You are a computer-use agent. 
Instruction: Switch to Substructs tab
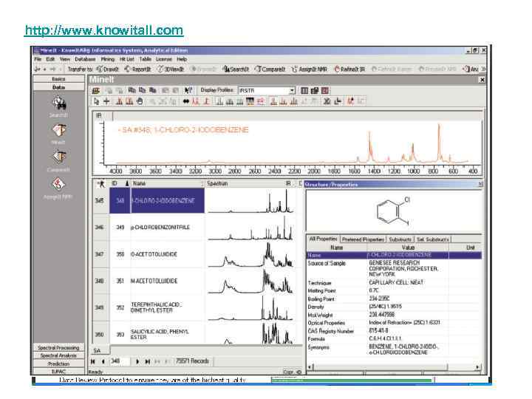pos(400,239)
